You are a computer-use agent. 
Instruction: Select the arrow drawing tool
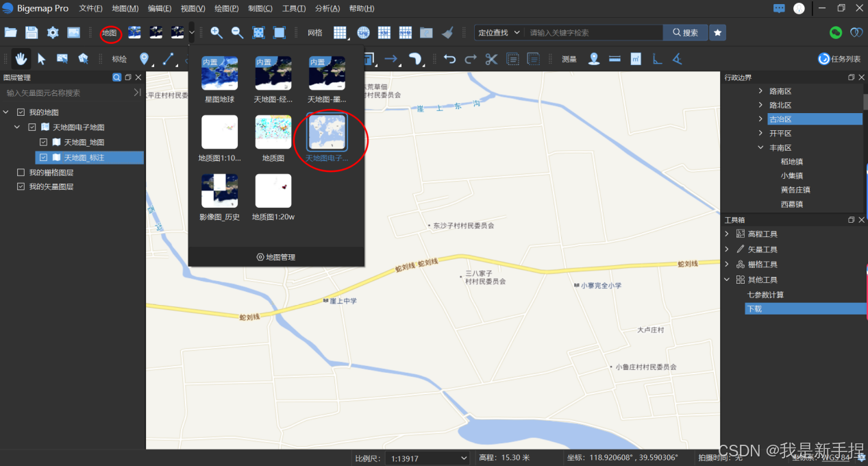[x=391, y=58]
